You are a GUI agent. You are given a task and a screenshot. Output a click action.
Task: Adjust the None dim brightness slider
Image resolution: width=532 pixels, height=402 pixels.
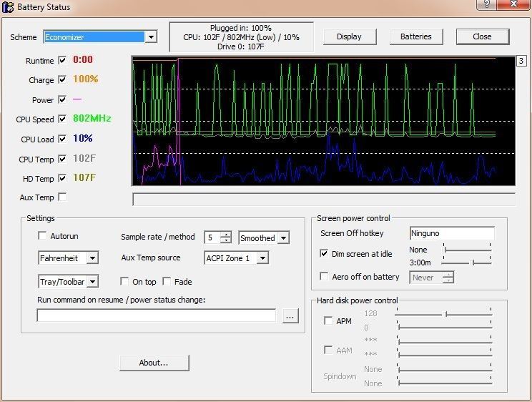(467, 250)
